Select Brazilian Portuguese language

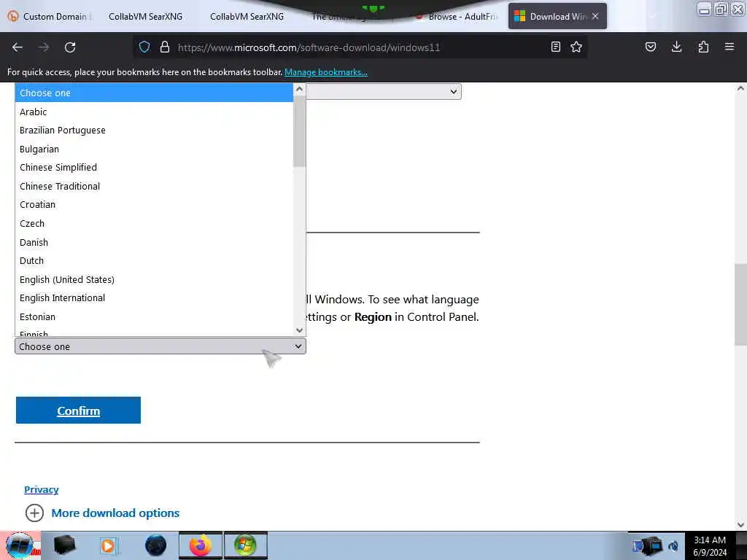point(154,130)
